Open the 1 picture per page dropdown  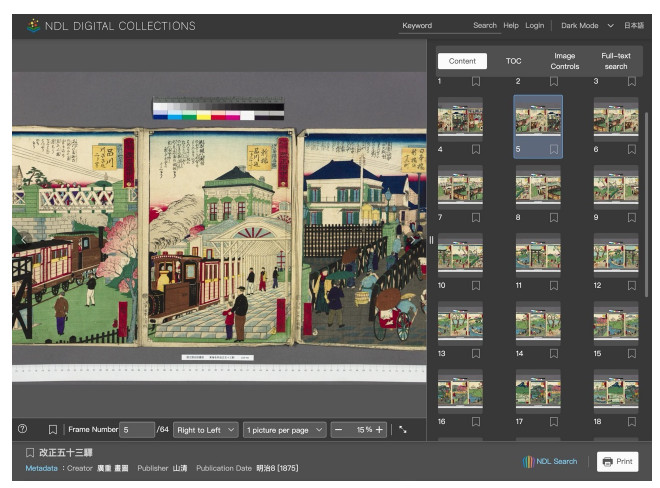click(x=285, y=430)
